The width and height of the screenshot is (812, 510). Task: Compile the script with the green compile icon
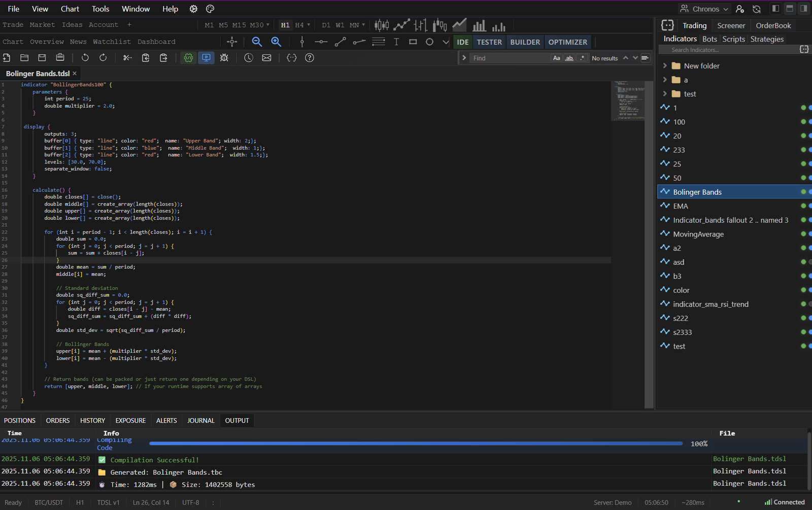click(188, 57)
